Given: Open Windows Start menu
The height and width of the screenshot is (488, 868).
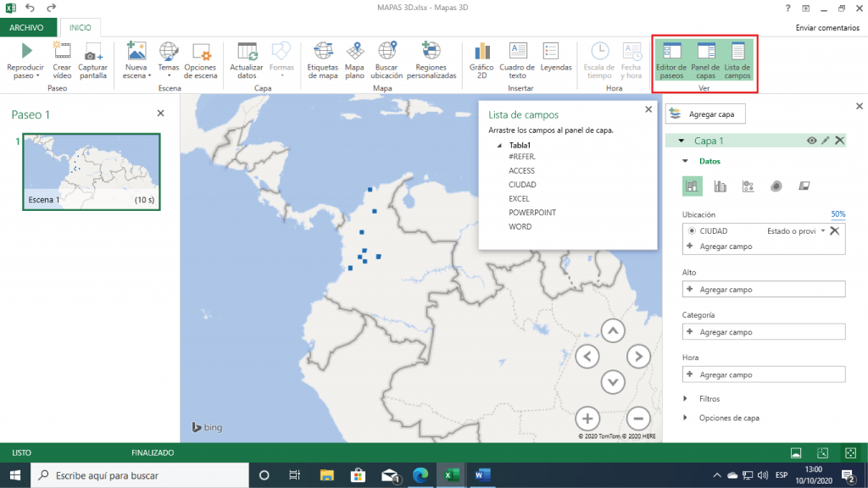Looking at the screenshot, I should (x=15, y=475).
